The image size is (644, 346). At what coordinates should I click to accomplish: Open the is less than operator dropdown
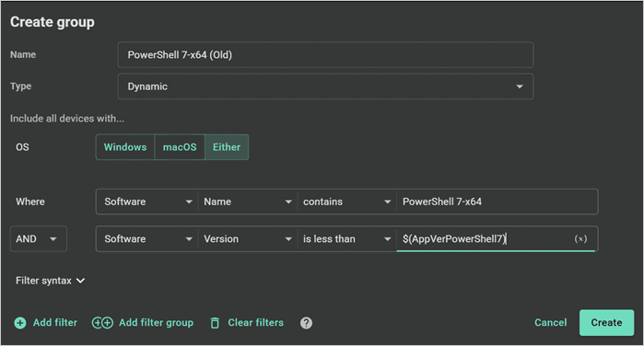pyautogui.click(x=346, y=239)
